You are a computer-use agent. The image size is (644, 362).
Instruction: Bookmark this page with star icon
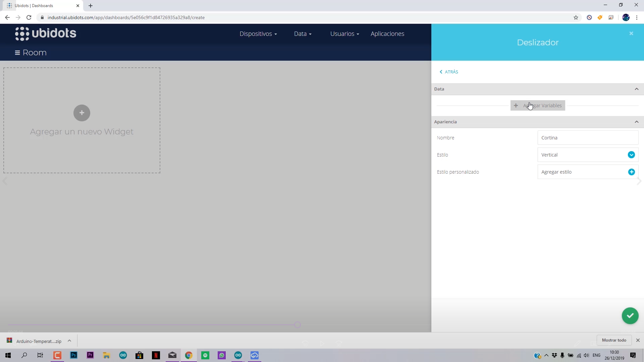pos(576,17)
